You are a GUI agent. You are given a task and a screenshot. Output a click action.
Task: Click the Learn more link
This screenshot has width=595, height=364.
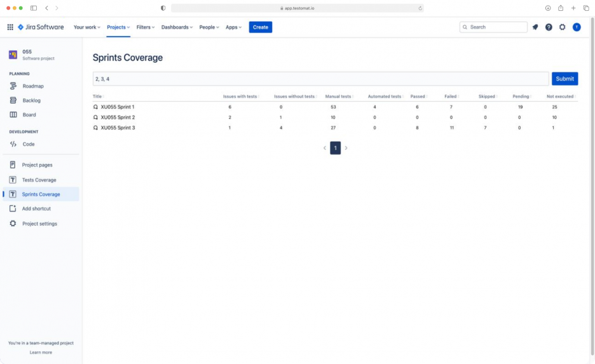[41, 352]
